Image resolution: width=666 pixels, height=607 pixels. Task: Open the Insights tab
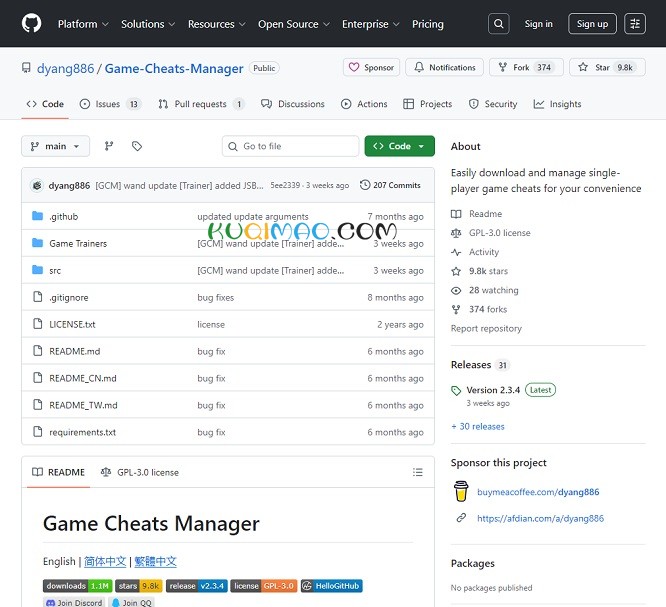click(557, 104)
